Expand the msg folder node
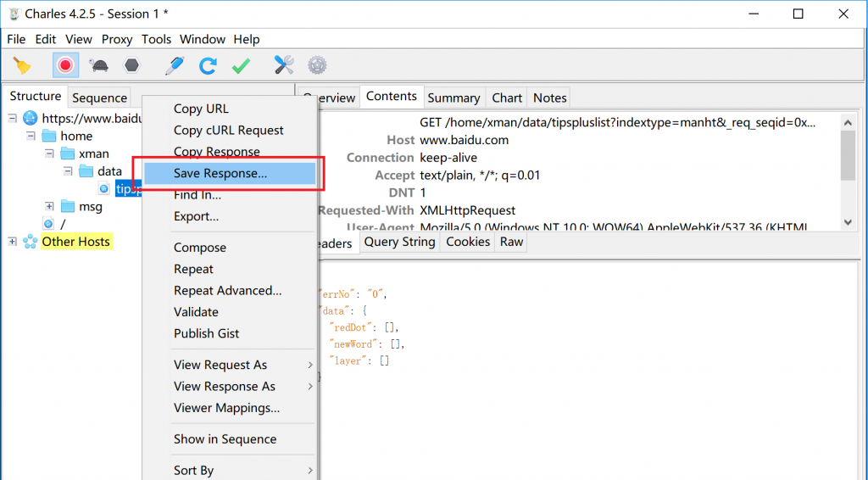The image size is (868, 480). [x=49, y=207]
